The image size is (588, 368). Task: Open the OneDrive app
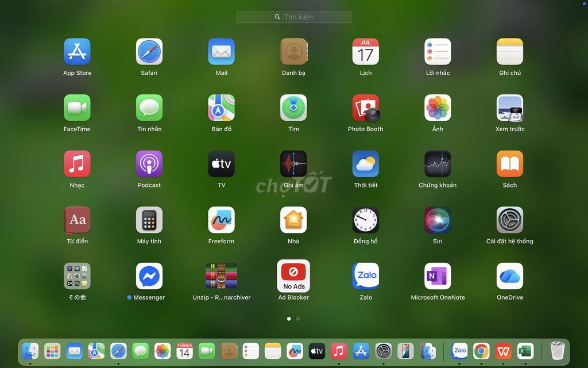point(510,276)
